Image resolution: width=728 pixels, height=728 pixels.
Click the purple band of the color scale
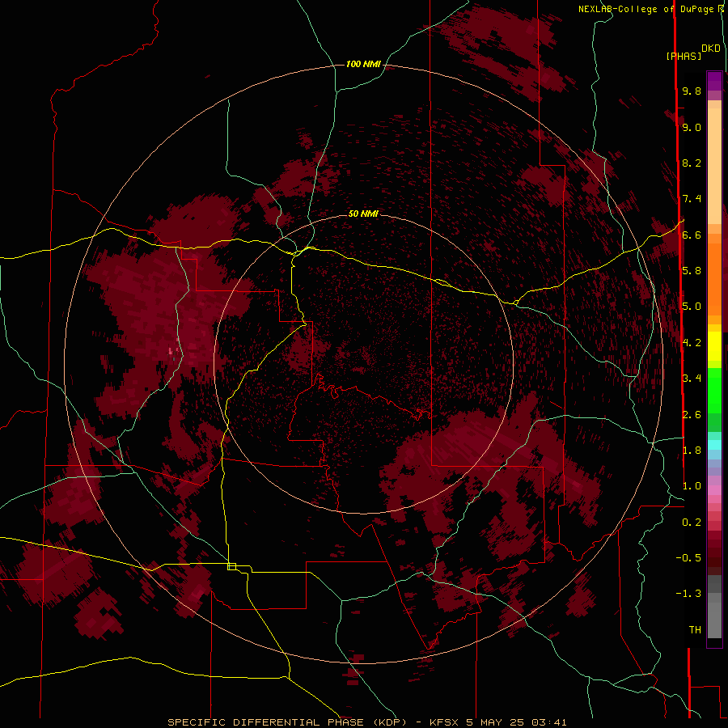click(x=714, y=81)
